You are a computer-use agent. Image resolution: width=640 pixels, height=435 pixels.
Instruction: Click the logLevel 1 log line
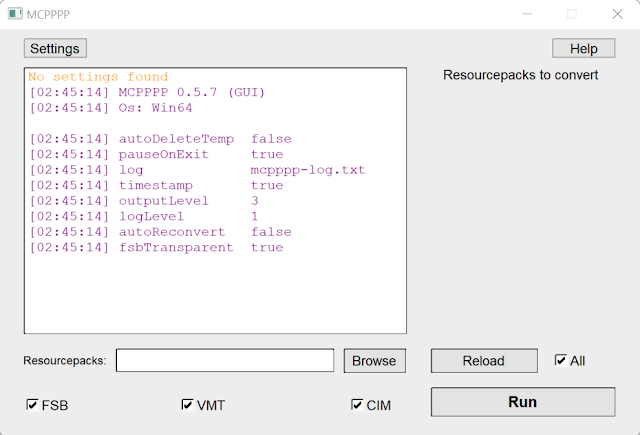pos(144,216)
